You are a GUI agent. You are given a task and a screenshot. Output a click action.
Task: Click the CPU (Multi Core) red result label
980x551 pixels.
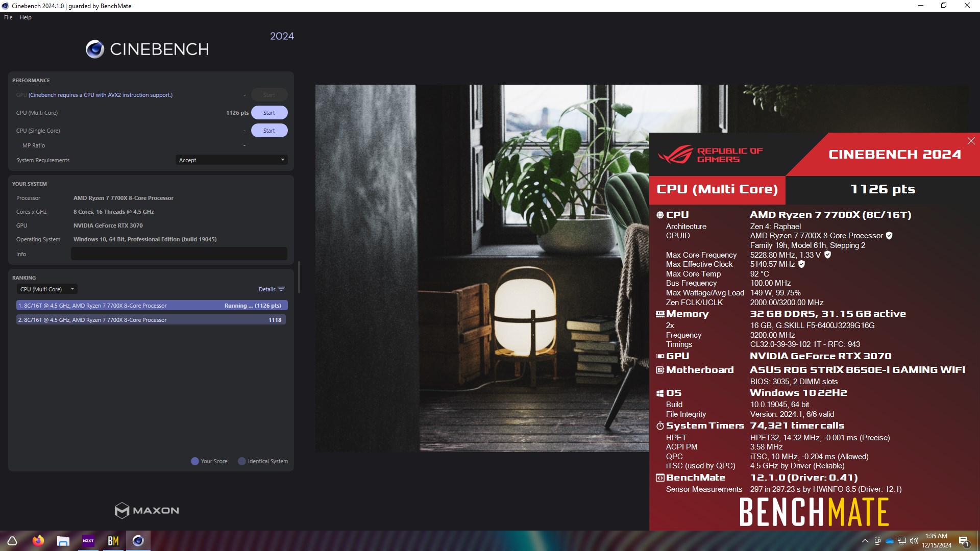point(717,190)
